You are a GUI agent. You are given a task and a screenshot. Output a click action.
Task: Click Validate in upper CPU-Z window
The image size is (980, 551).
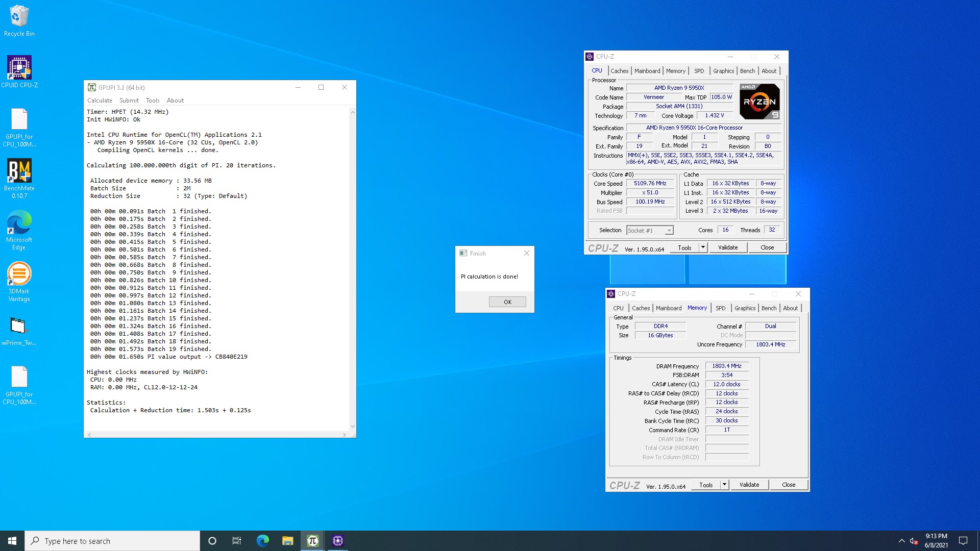(x=728, y=248)
